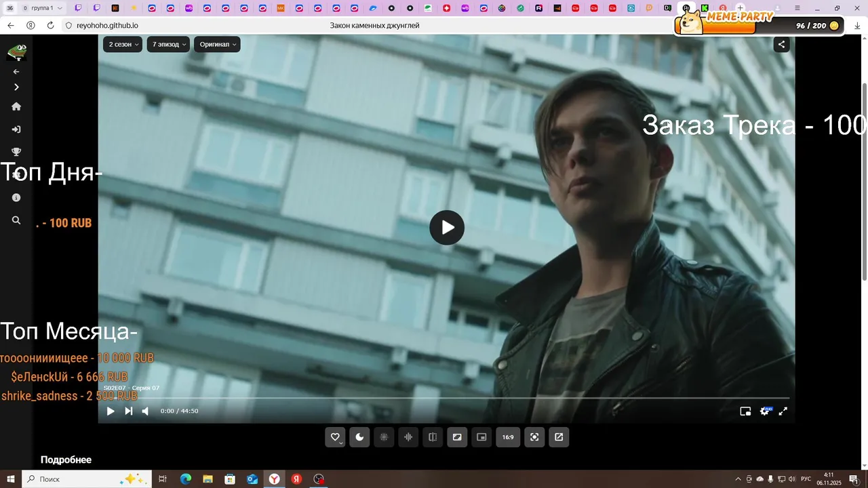Click the share icon on the video
This screenshot has width=868, height=488.
click(x=781, y=45)
